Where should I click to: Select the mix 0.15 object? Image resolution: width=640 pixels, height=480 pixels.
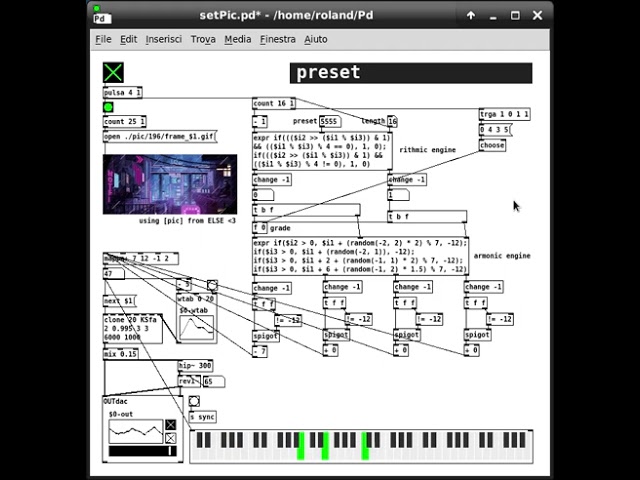pyautogui.click(x=120, y=354)
